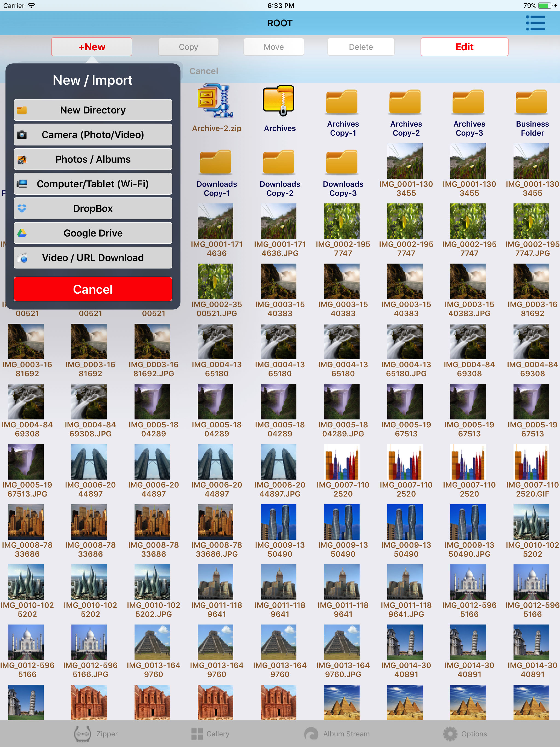560x747 pixels.
Task: Choose New Directory in the import menu
Action: tap(93, 110)
